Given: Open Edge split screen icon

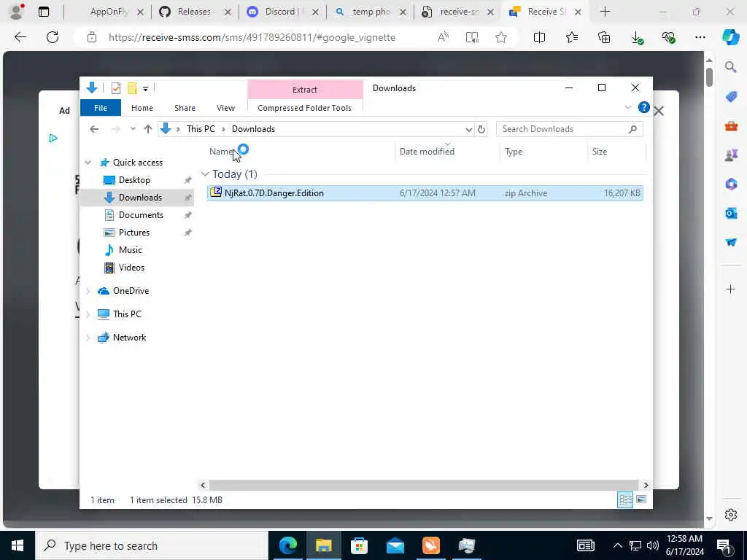Looking at the screenshot, I should click(539, 37).
